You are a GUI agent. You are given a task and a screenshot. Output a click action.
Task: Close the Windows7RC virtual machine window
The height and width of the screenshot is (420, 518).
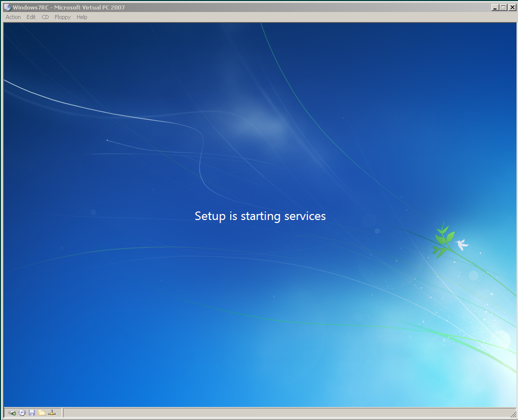coord(512,7)
